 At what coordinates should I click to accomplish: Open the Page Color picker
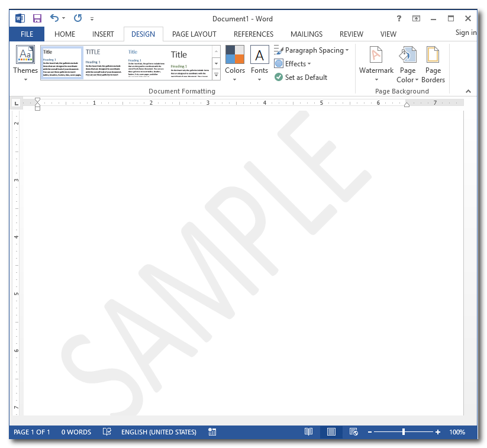click(407, 63)
